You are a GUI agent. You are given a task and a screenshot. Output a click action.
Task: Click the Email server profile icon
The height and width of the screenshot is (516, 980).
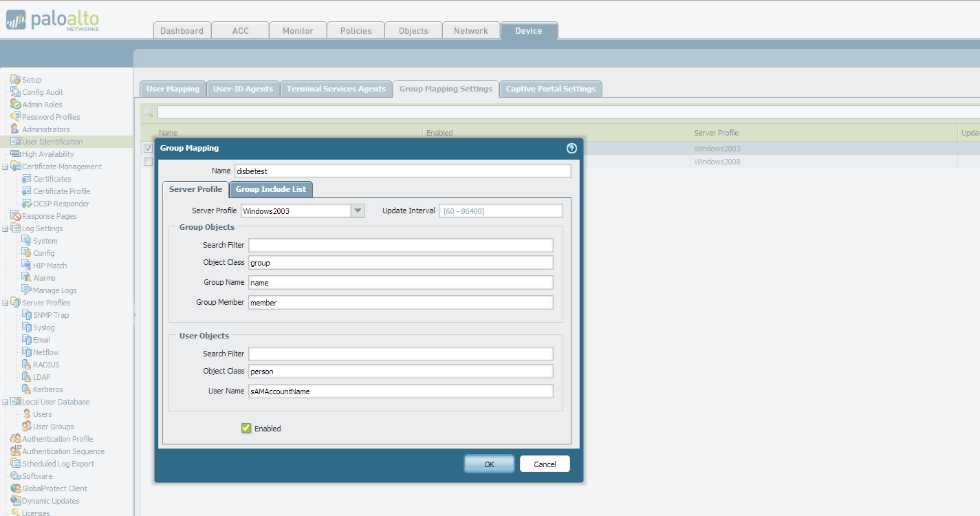click(x=27, y=340)
